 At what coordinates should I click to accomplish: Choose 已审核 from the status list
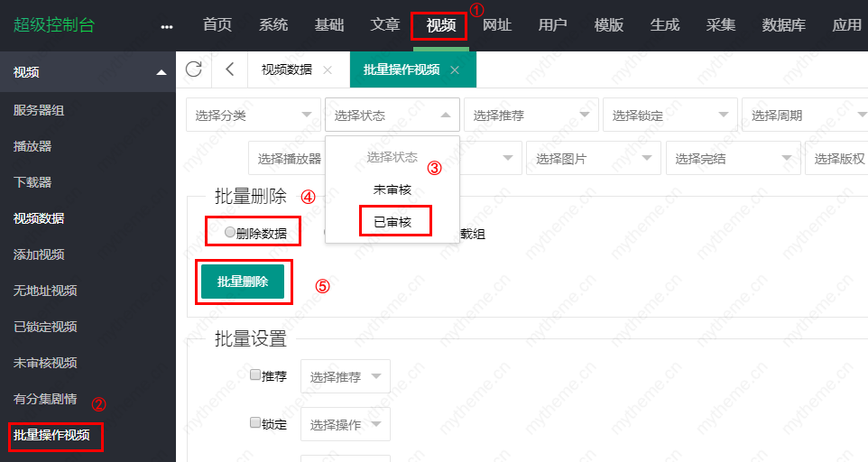pyautogui.click(x=392, y=221)
